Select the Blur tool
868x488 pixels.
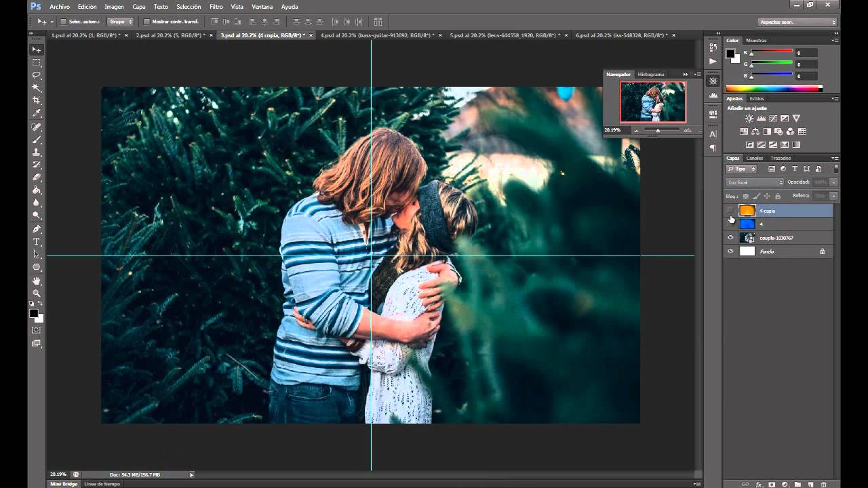tap(37, 203)
